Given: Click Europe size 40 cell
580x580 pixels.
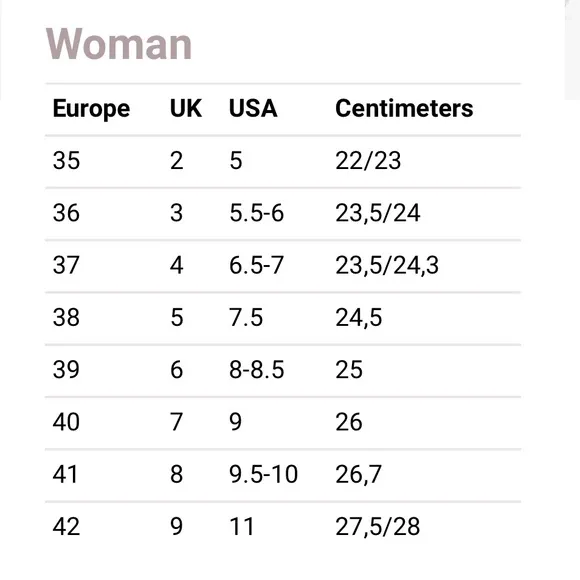Looking at the screenshot, I should pyautogui.click(x=66, y=422).
